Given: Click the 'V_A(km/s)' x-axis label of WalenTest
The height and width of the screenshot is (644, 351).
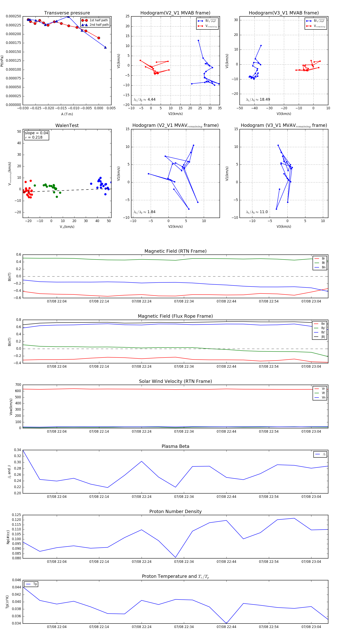Looking at the screenshot, I should point(67,227).
